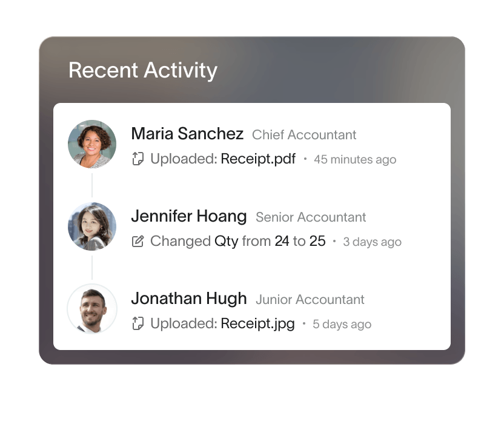Image resolution: width=504 pixels, height=436 pixels.
Task: Open Jennifer Hoang's profile avatar
Action: [92, 226]
